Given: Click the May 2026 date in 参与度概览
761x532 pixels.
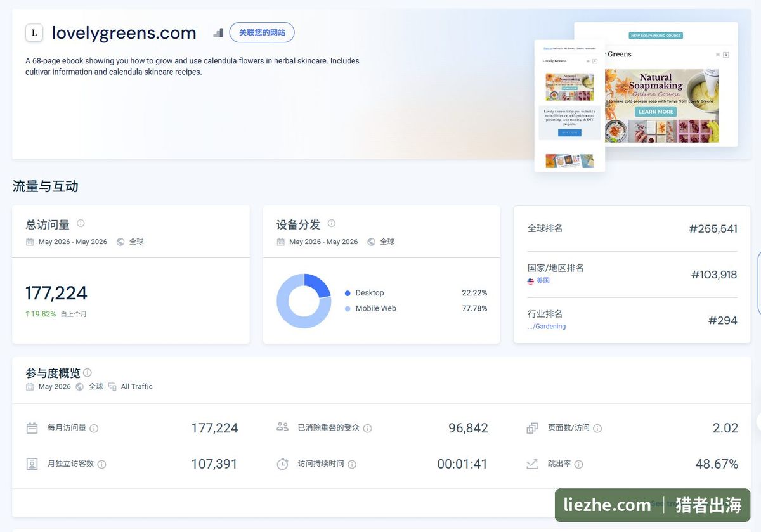Looking at the screenshot, I should pyautogui.click(x=55, y=387).
